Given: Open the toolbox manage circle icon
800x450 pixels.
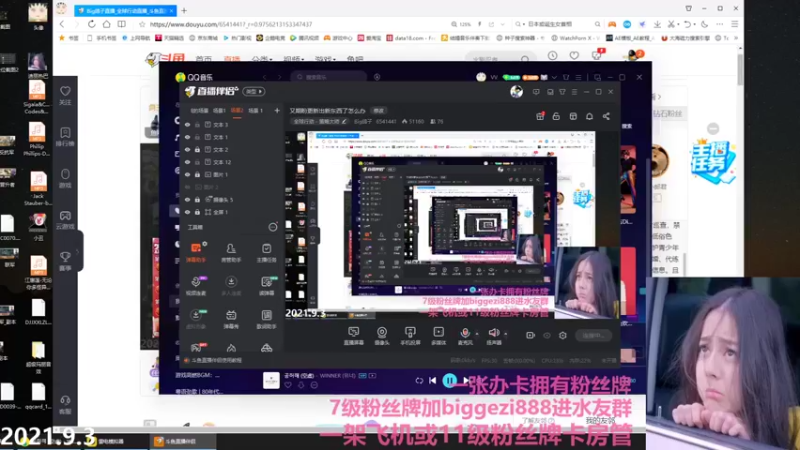Looking at the screenshot, I should 273,227.
